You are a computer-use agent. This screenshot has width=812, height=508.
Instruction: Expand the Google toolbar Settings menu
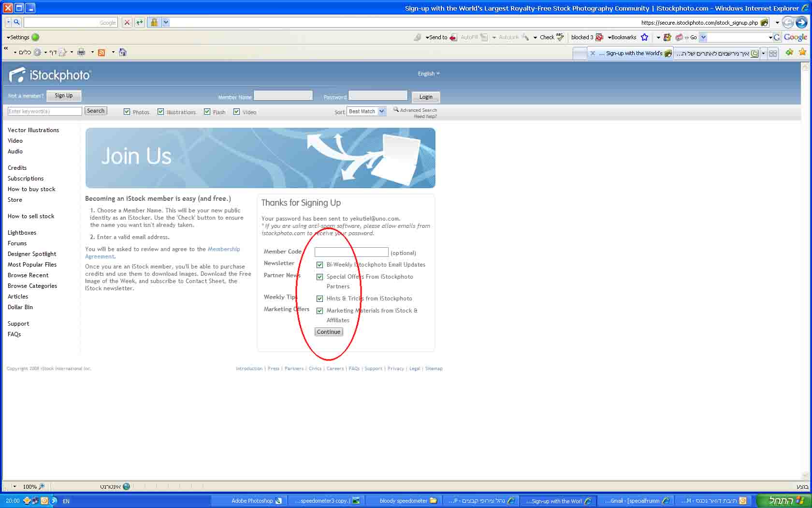tap(18, 37)
